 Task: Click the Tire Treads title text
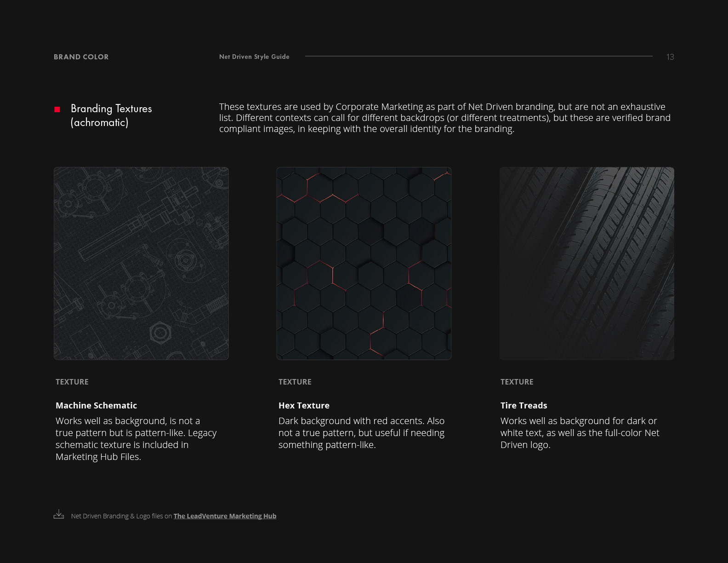click(x=523, y=405)
